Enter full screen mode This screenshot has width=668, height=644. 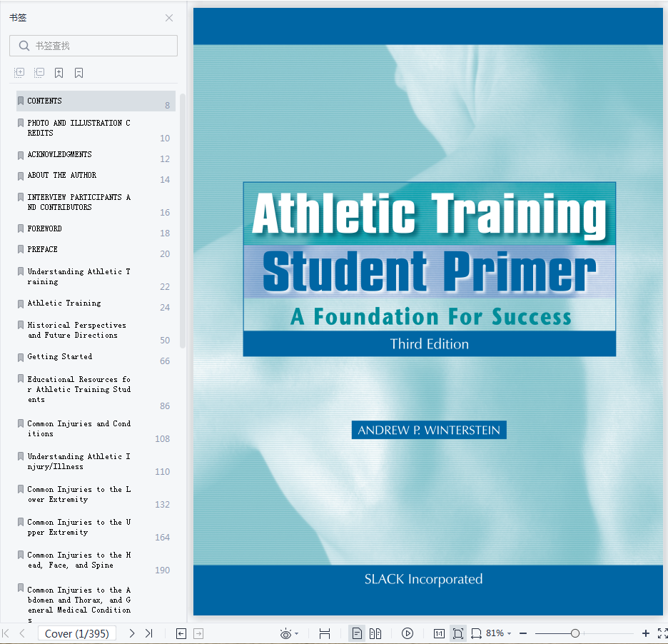click(x=662, y=634)
